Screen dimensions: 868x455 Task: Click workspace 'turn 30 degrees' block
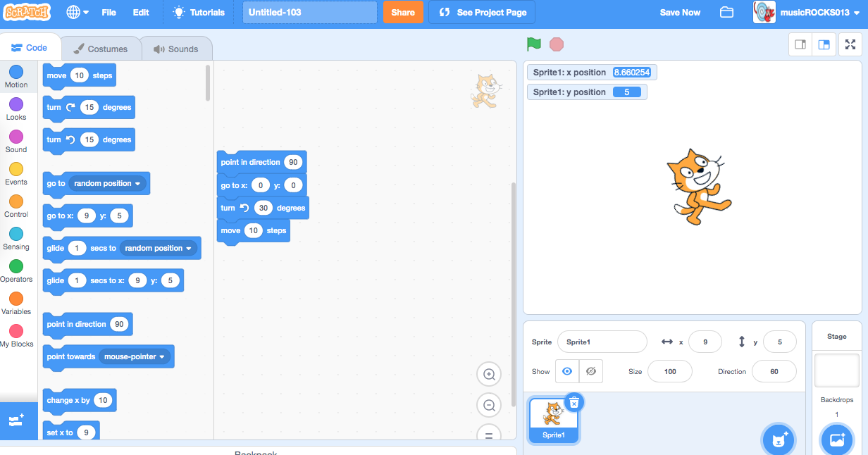tap(263, 208)
